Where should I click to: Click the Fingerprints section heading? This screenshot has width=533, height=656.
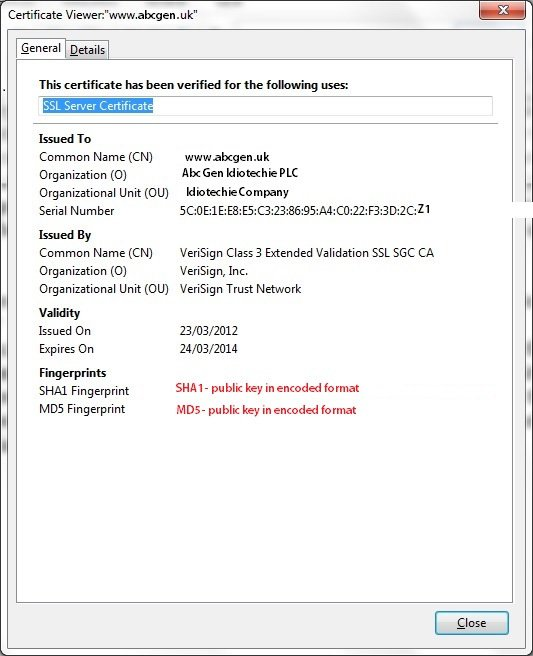[x=72, y=372]
